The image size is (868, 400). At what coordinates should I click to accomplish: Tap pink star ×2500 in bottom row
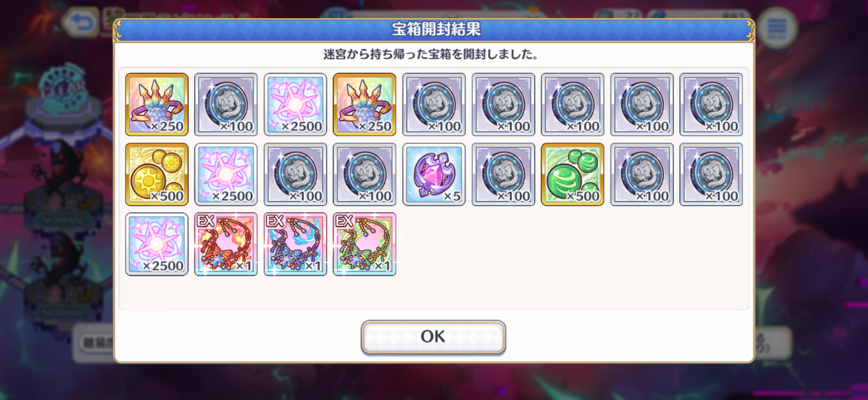tap(157, 244)
